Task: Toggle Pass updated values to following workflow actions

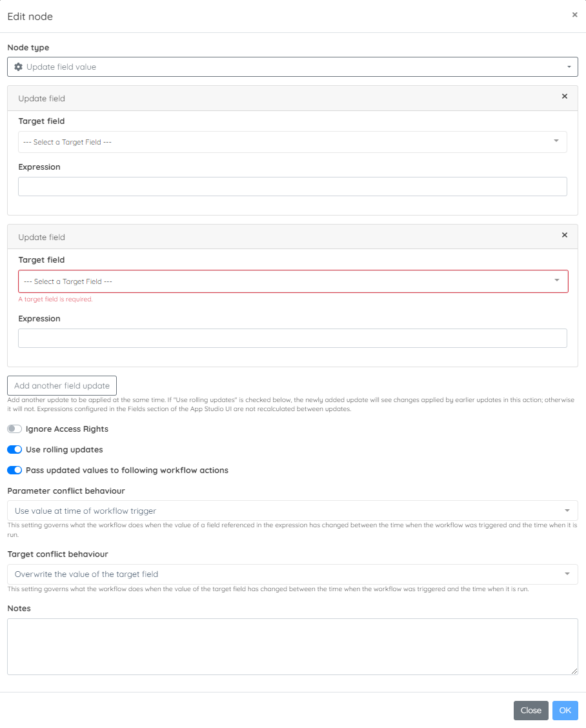Action: 14,470
